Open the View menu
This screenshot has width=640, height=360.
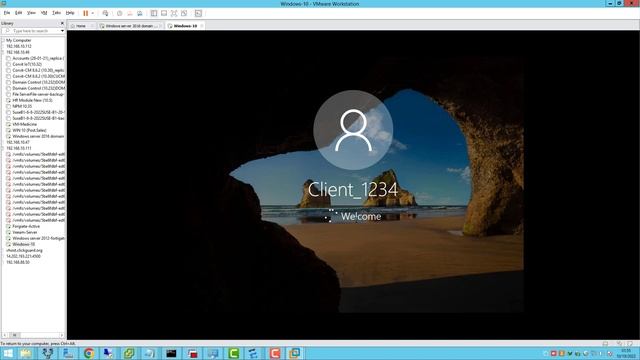pyautogui.click(x=31, y=13)
